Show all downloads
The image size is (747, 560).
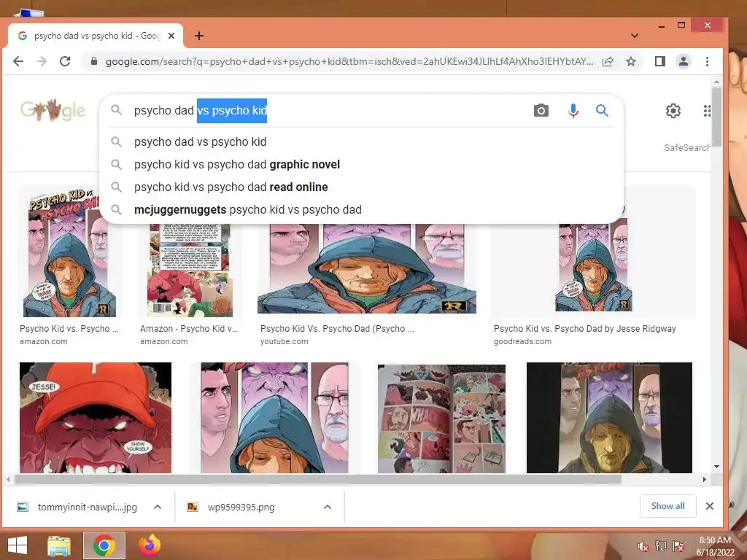(667, 506)
